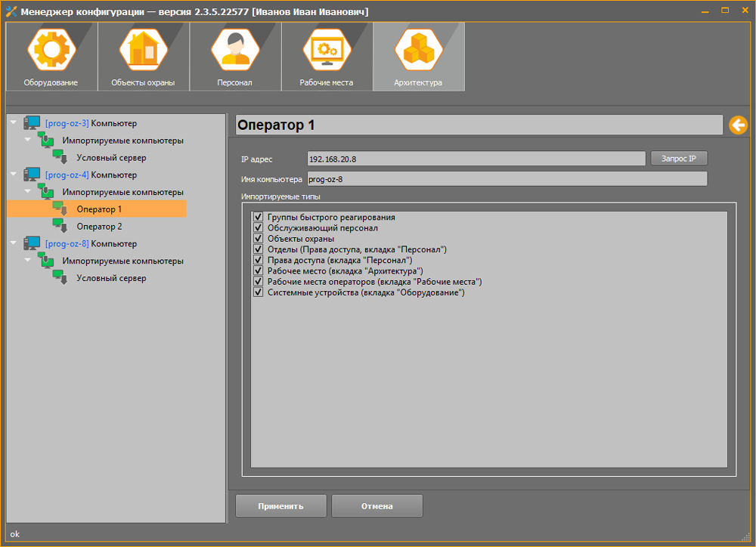
Task: Toggle the Объекты охраны checkbox
Action: pyautogui.click(x=258, y=238)
